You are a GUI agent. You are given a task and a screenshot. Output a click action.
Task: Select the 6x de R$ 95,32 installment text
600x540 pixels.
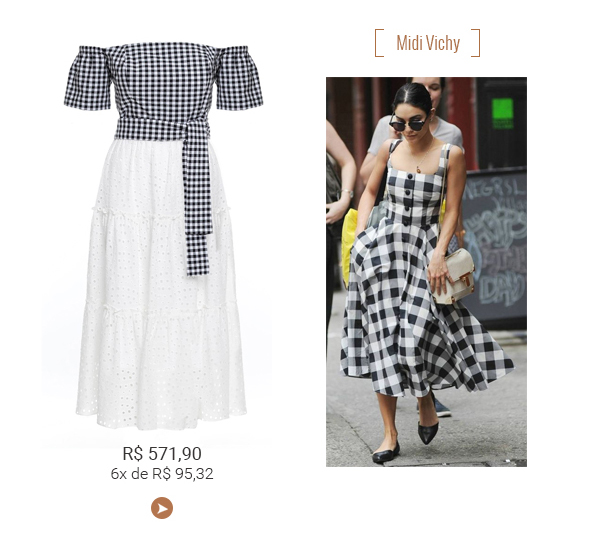(162, 474)
